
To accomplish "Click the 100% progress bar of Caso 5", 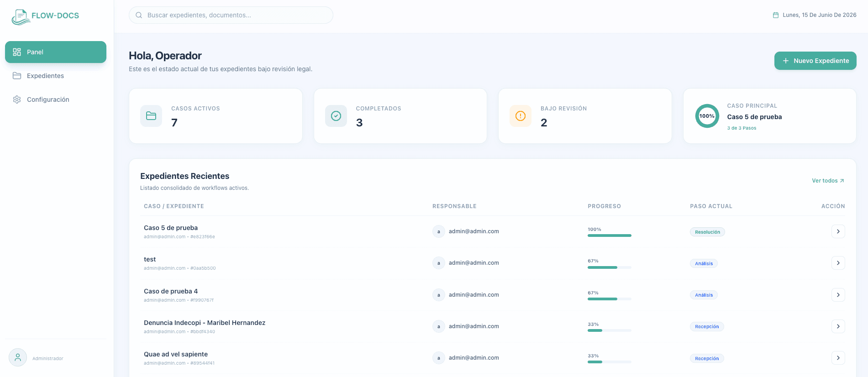I will [610, 236].
